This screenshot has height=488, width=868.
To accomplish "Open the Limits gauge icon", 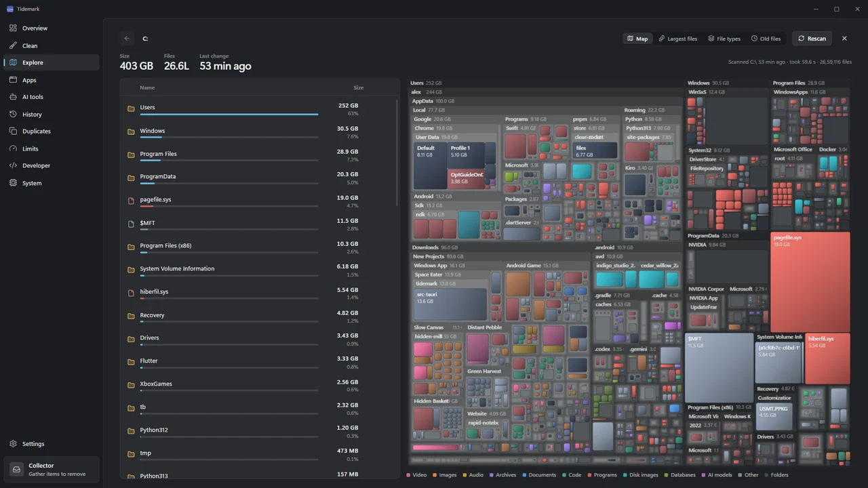I will (x=14, y=148).
